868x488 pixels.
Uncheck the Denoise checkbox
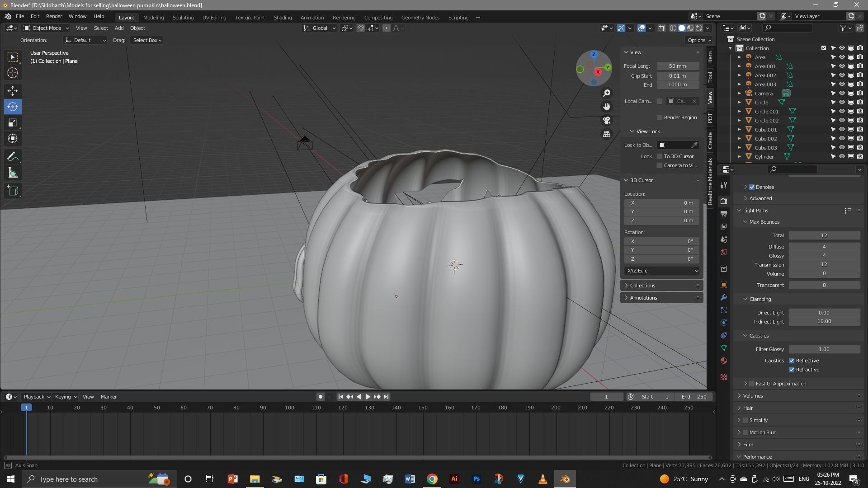(752, 187)
